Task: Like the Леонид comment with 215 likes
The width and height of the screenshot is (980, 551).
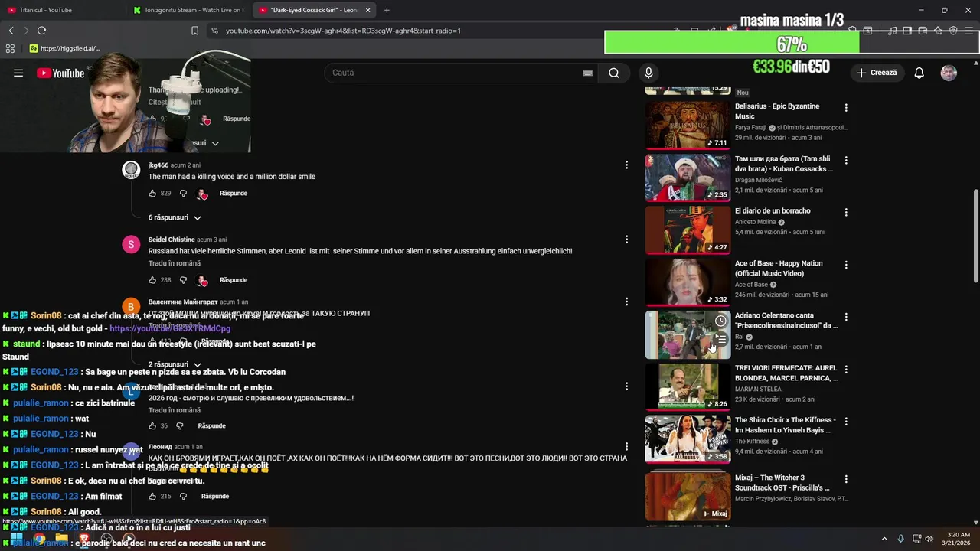Action: (x=152, y=497)
